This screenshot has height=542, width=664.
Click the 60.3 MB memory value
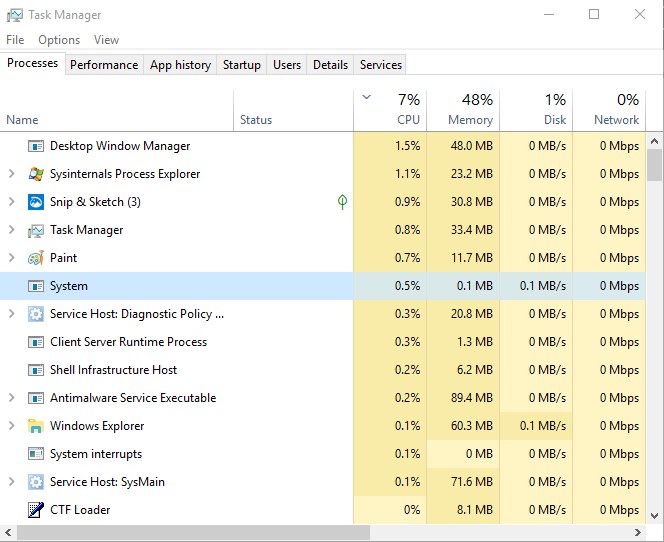[x=472, y=426]
